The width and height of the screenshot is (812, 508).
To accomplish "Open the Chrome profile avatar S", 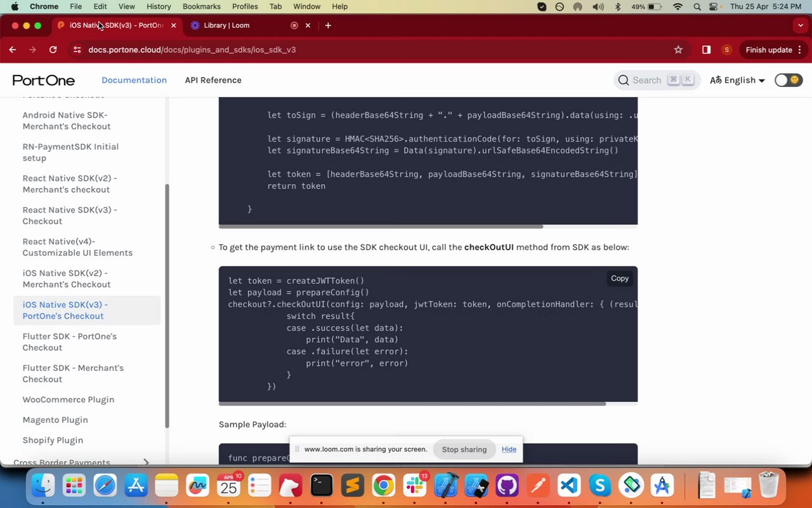I will [726, 50].
